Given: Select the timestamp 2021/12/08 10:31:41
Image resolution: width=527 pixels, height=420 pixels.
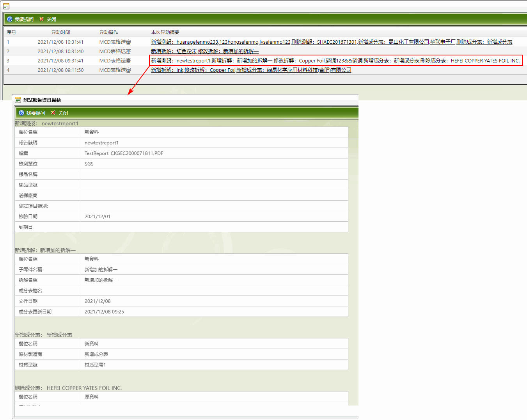Looking at the screenshot, I should (x=60, y=42).
